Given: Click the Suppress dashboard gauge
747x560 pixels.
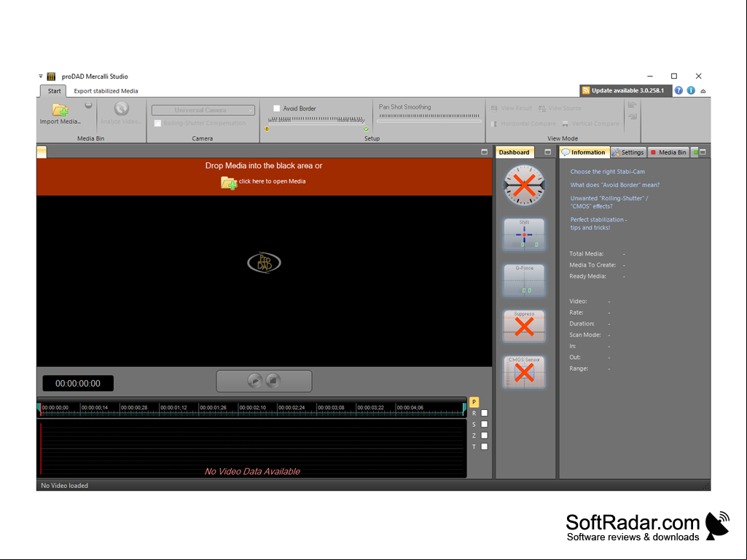Looking at the screenshot, I should pyautogui.click(x=524, y=326).
